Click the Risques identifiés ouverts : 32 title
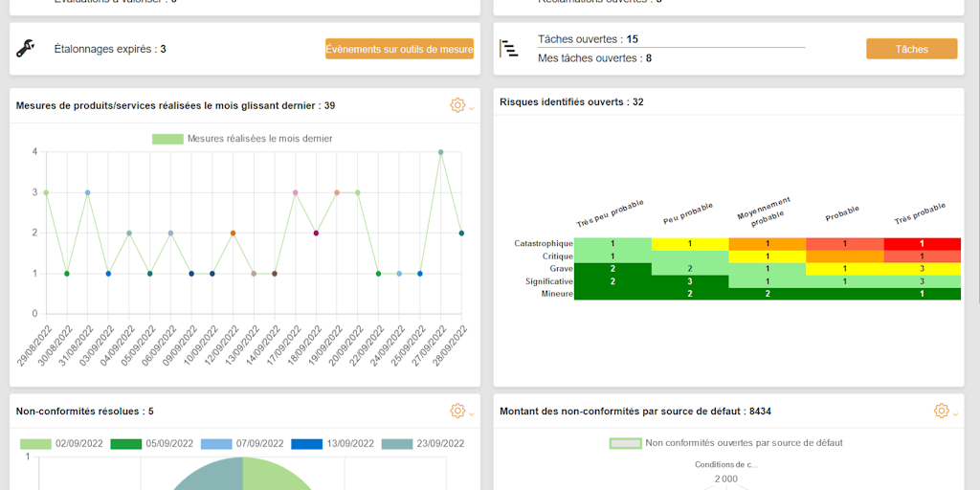 click(x=572, y=101)
